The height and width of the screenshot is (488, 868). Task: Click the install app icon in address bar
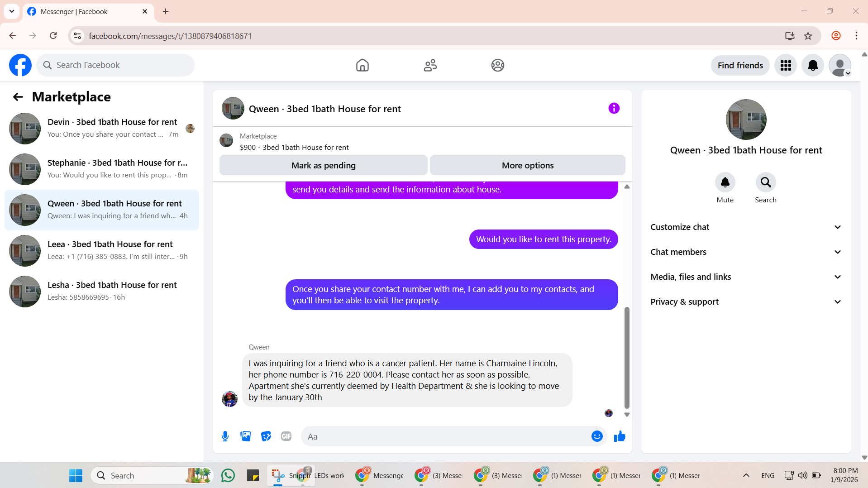coord(790,36)
